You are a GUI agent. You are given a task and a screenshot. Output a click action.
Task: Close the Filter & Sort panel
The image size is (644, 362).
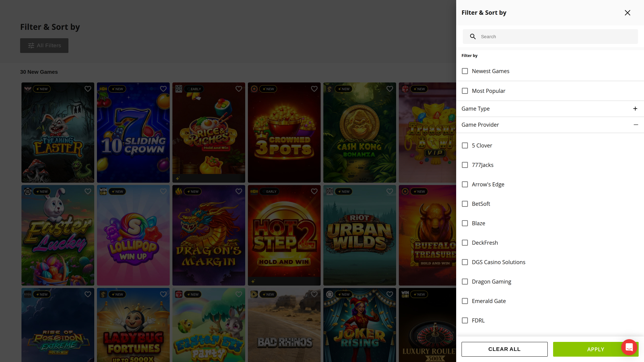point(628,13)
